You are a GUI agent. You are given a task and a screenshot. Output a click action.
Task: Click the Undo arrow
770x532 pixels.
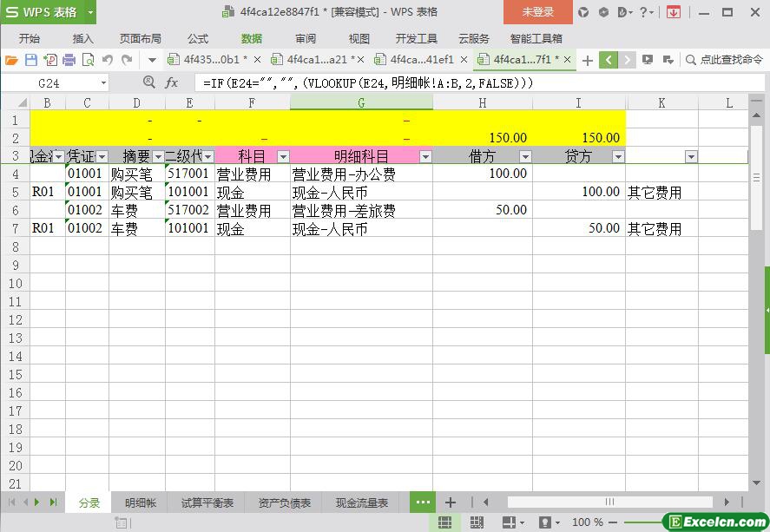tap(108, 60)
